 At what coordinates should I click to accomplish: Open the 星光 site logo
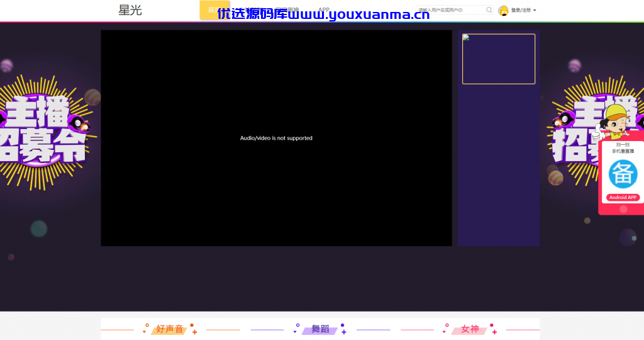(130, 10)
